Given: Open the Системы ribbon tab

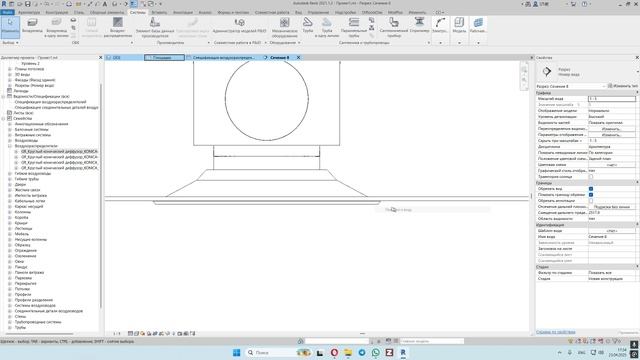Looking at the screenshot, I should coord(137,12).
